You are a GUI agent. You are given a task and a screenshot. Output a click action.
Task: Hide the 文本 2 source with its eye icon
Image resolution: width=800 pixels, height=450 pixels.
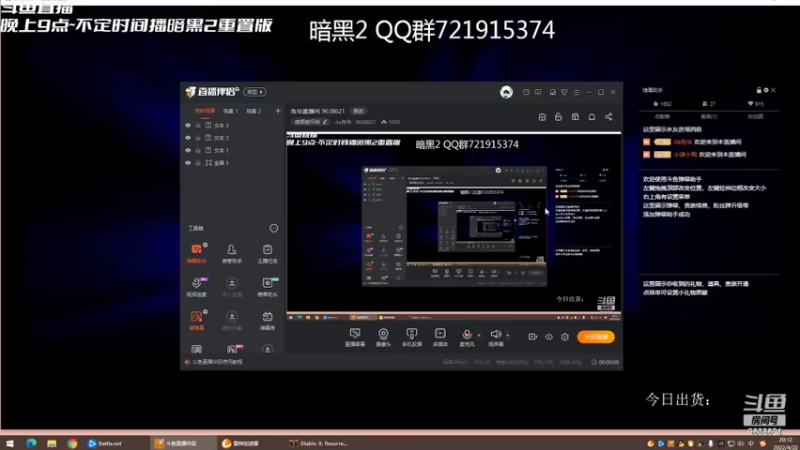(x=188, y=138)
